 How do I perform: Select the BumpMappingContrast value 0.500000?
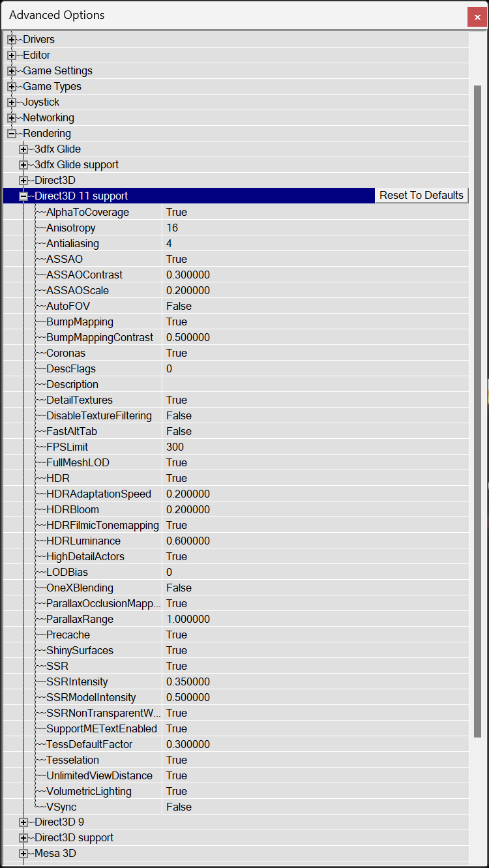pos(188,337)
